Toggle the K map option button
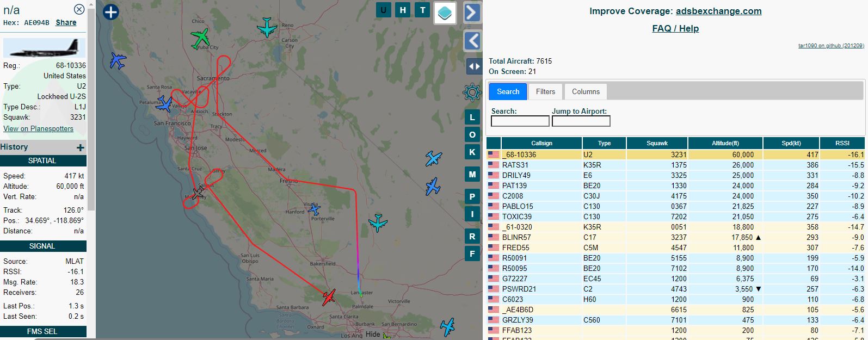This screenshot has height=340, width=868. click(472, 152)
